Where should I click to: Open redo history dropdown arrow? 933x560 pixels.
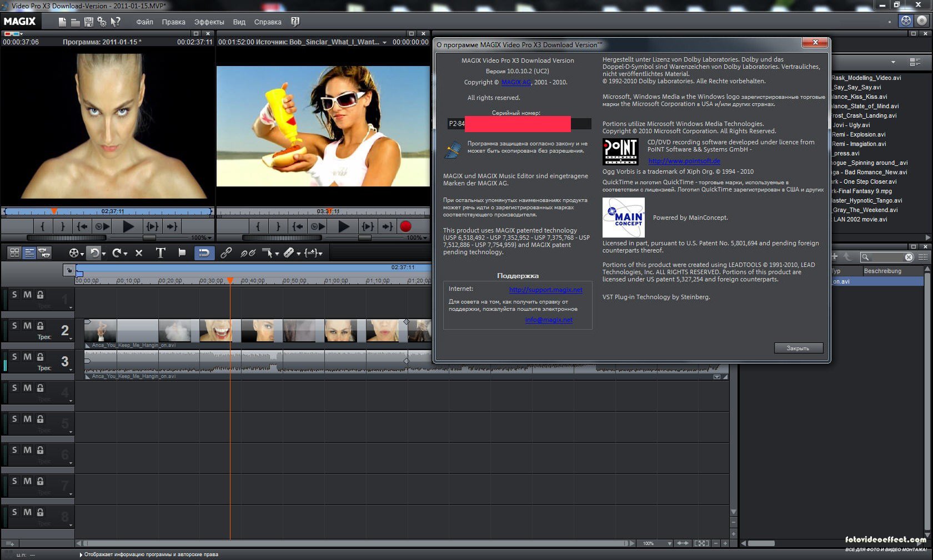(126, 254)
